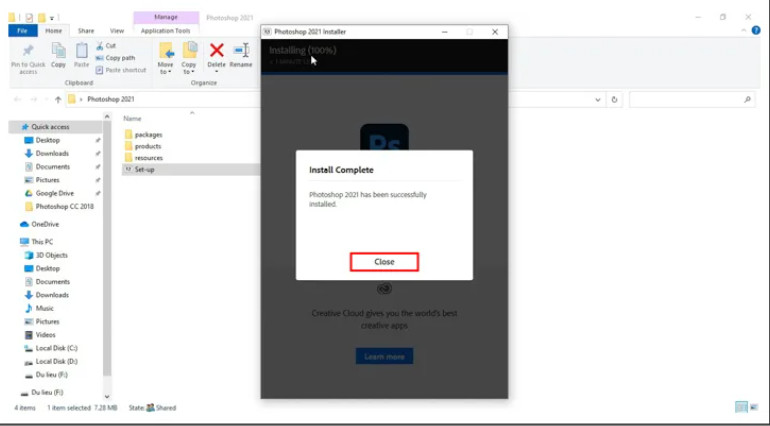Switch to the Share ribbon tab
The width and height of the screenshot is (770, 426).
pos(86,31)
